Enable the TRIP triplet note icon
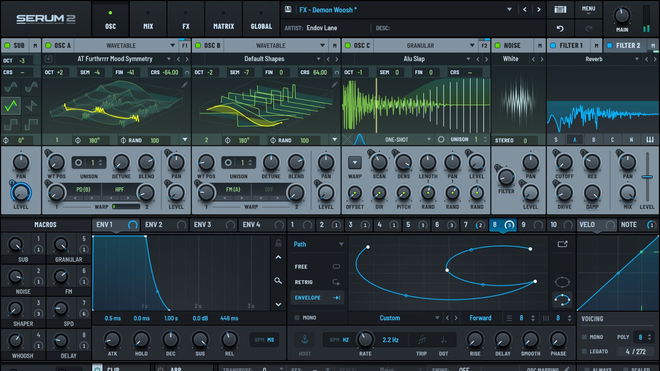The image size is (660, 371). pyautogui.click(x=421, y=339)
